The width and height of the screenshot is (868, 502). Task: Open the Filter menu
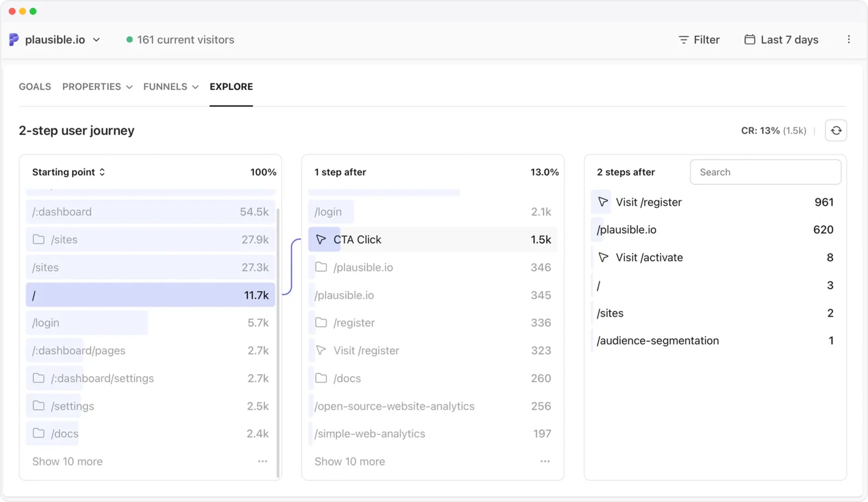click(x=699, y=40)
